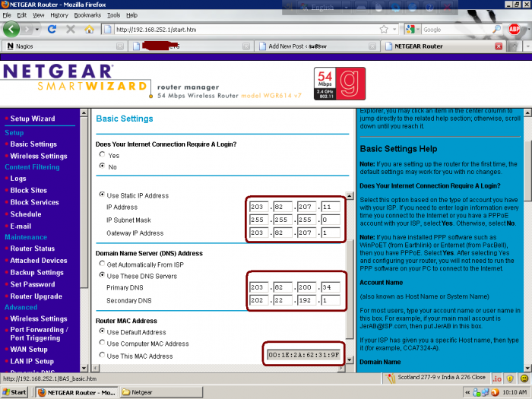Click the MAC address field 00:1E:2A:62:31:9F
This screenshot has width=532, height=399.
[x=304, y=355]
